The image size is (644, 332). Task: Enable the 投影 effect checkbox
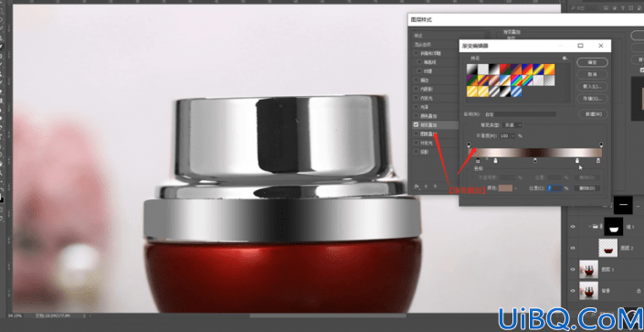pos(416,152)
